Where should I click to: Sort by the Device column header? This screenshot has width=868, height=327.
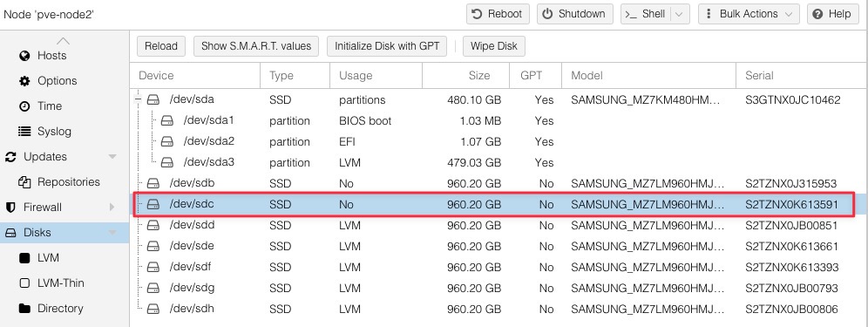pyautogui.click(x=195, y=75)
